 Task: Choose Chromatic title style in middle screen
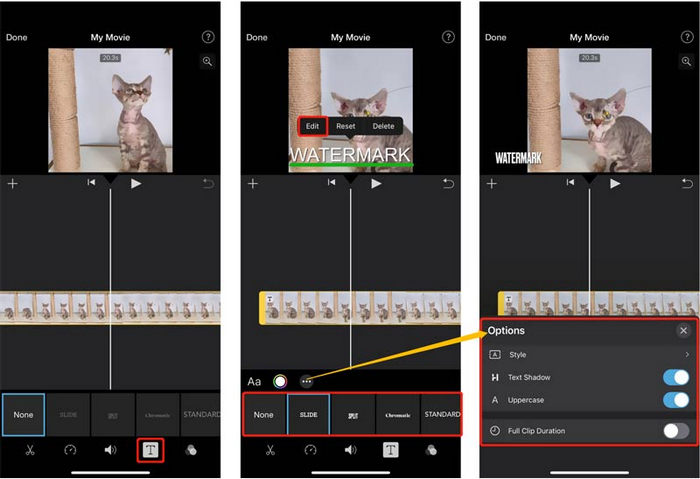coord(398,415)
